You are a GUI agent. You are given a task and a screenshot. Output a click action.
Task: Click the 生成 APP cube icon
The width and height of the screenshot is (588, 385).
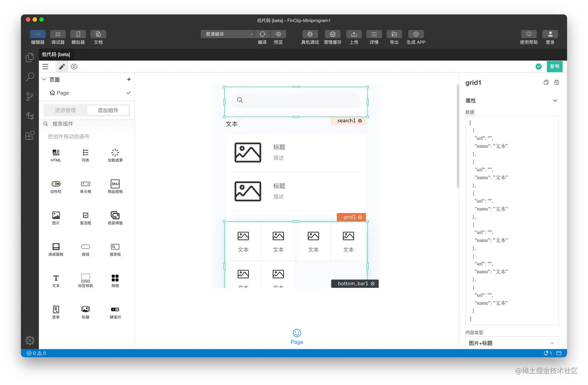[x=416, y=34]
